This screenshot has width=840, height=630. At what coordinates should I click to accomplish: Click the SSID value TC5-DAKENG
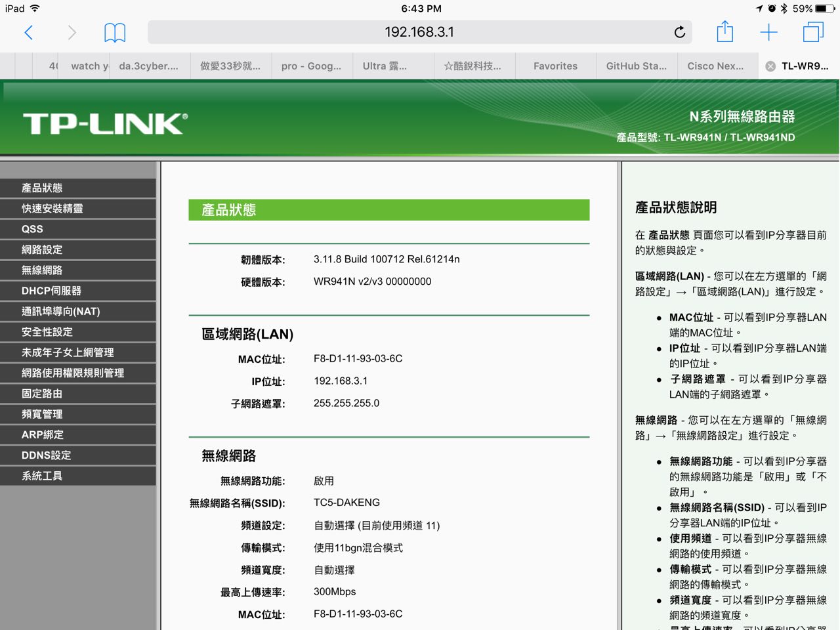click(346, 503)
